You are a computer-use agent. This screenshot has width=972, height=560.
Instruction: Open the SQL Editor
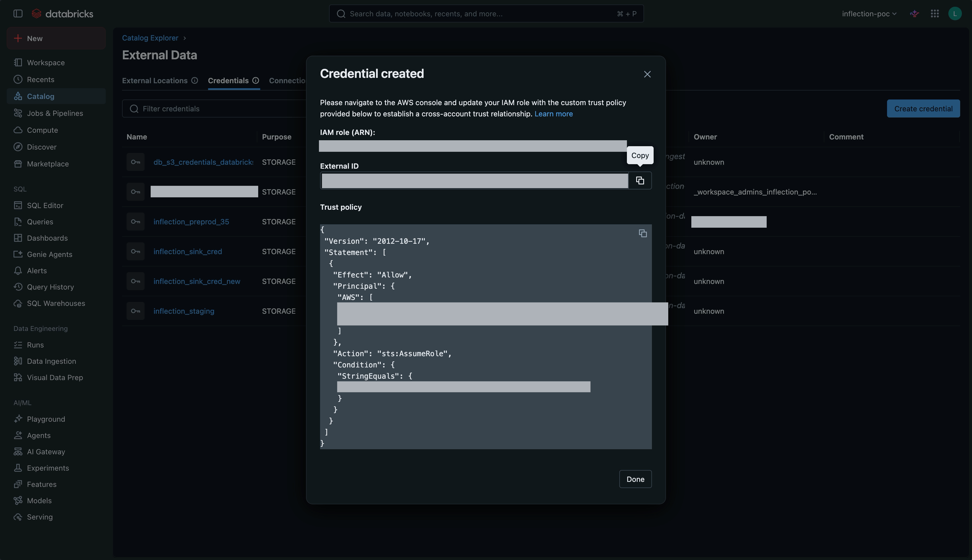(x=56, y=206)
